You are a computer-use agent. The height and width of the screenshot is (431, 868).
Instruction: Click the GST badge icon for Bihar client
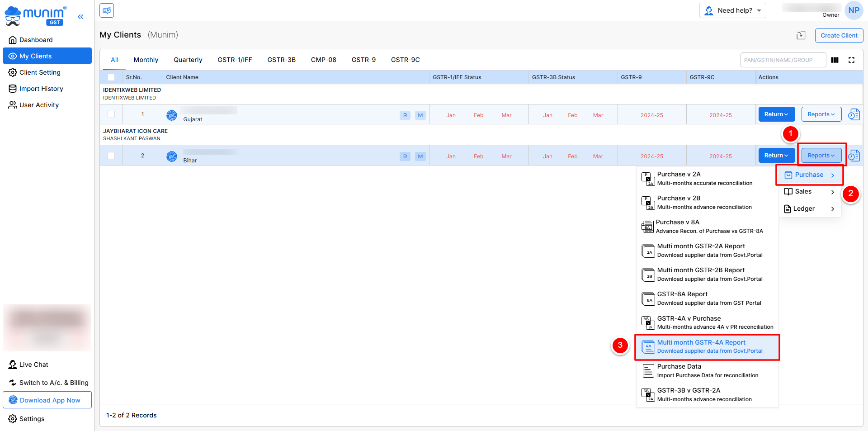[172, 156]
